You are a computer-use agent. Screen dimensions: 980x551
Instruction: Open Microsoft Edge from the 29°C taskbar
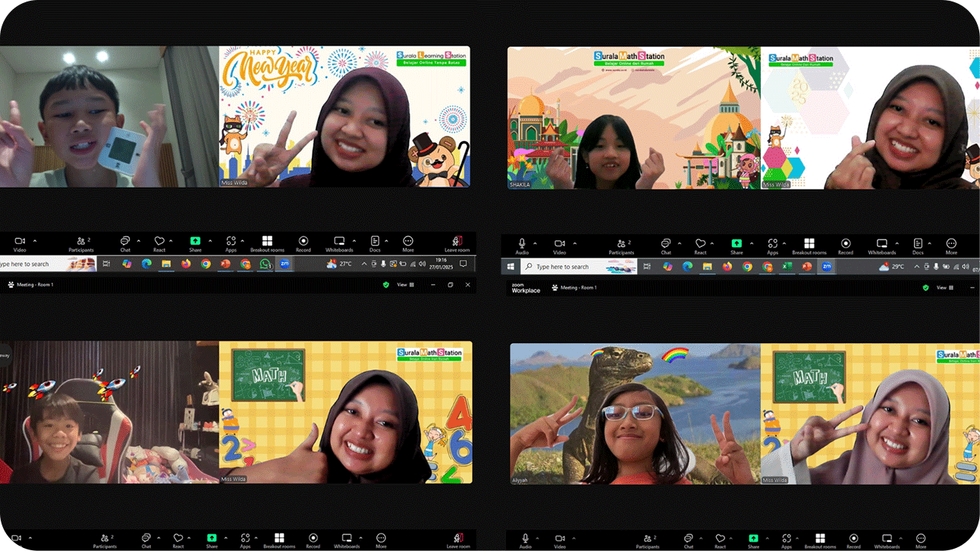pyautogui.click(x=687, y=267)
